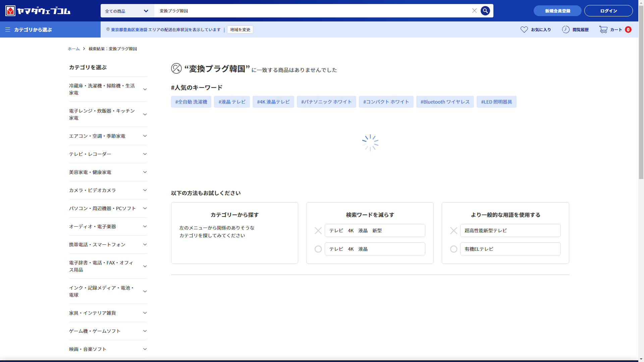The height and width of the screenshot is (362, 644).
Task: Open hamburger category menu icon
Action: 8,29
